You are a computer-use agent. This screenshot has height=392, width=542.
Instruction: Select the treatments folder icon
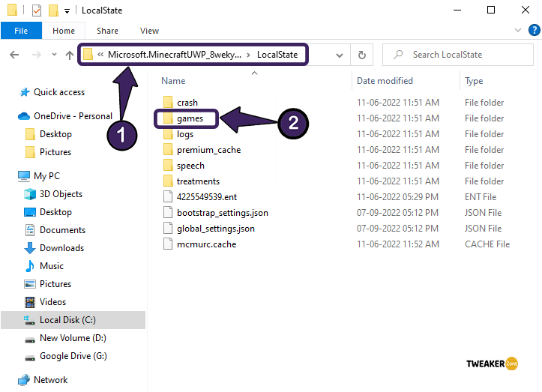(168, 181)
